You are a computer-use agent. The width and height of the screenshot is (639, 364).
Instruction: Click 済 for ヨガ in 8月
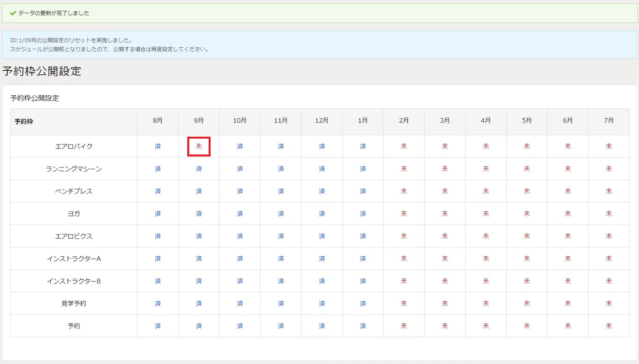coord(158,214)
